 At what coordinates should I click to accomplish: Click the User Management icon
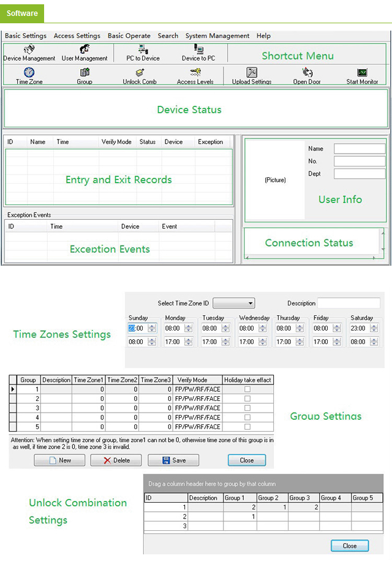coord(85,50)
